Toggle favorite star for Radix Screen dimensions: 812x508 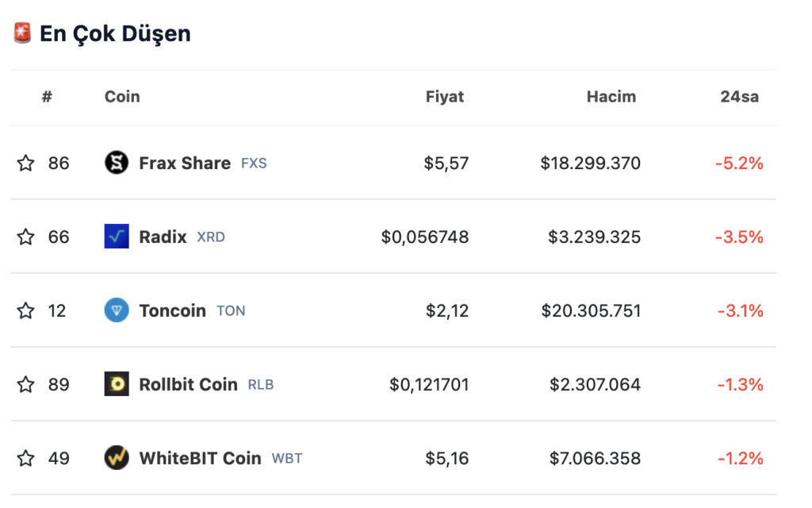coord(26,237)
